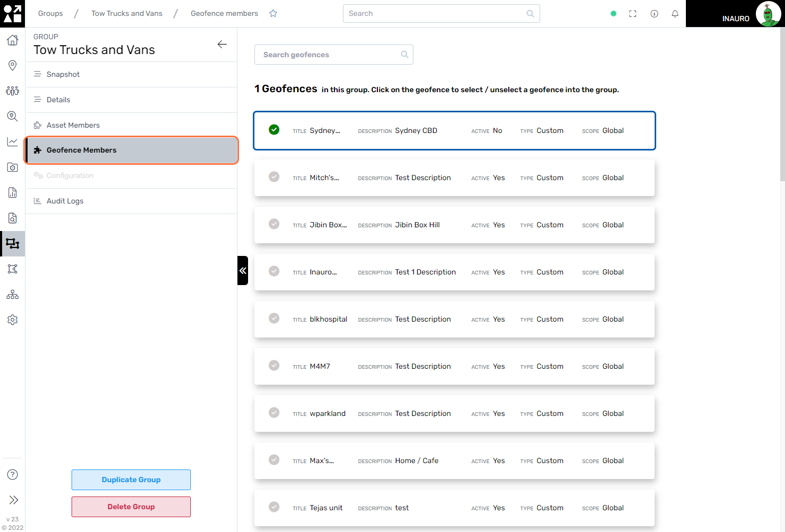Screen dimensions: 785x532
Task: Select the Mitch's geofence checkmark
Action: coord(274,176)
